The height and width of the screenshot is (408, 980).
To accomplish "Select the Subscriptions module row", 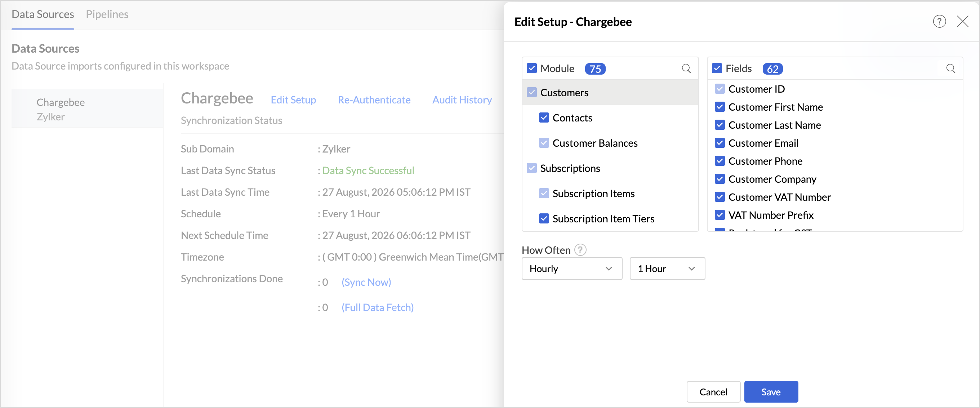I will 610,168.
